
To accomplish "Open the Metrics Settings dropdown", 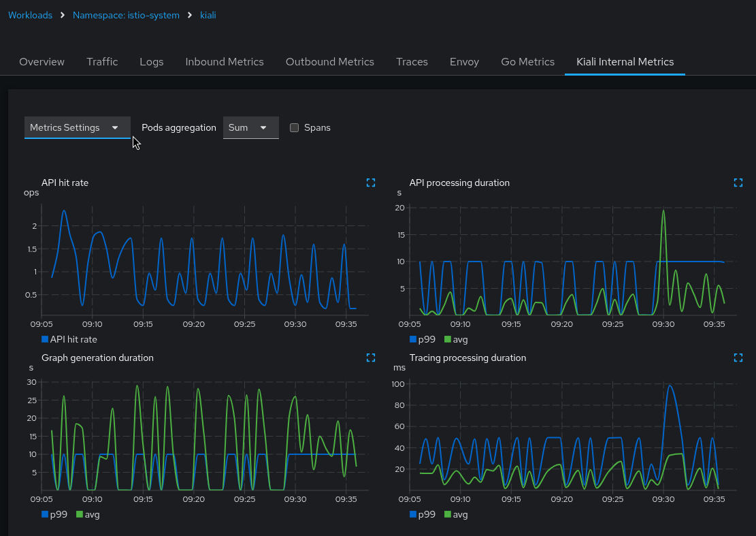I will (77, 127).
